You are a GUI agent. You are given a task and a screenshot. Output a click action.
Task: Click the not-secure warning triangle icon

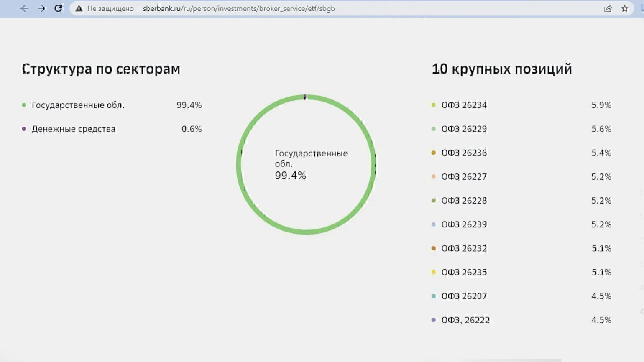tap(79, 8)
